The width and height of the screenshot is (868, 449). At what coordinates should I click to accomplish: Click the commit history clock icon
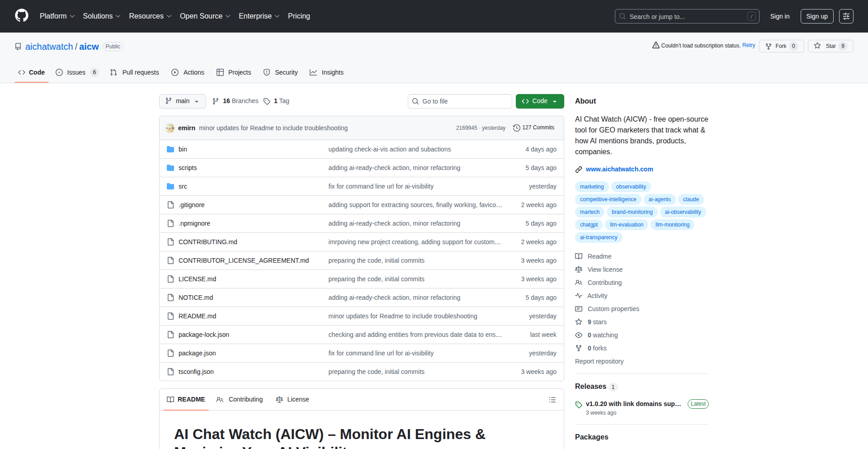516,128
